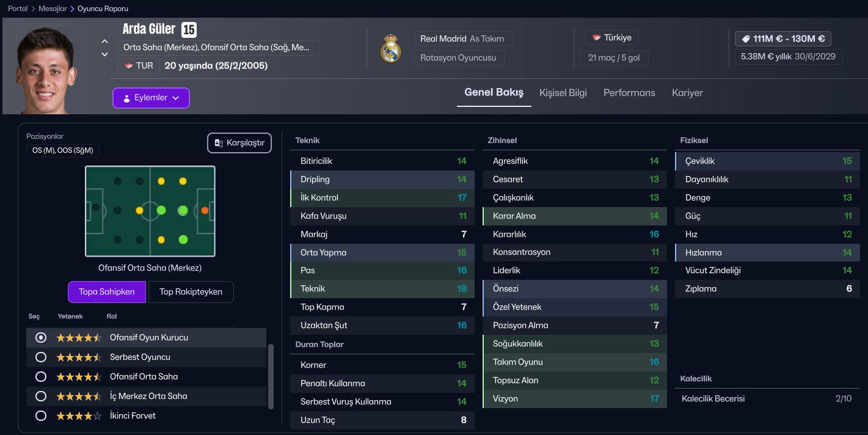Click the Real Madrid club crest
The height and width of the screenshot is (435, 868).
390,49
